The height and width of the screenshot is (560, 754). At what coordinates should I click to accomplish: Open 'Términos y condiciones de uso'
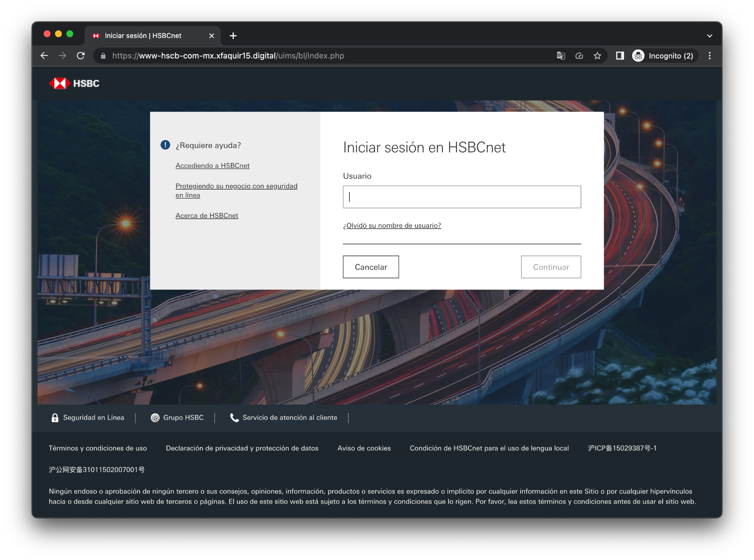98,448
